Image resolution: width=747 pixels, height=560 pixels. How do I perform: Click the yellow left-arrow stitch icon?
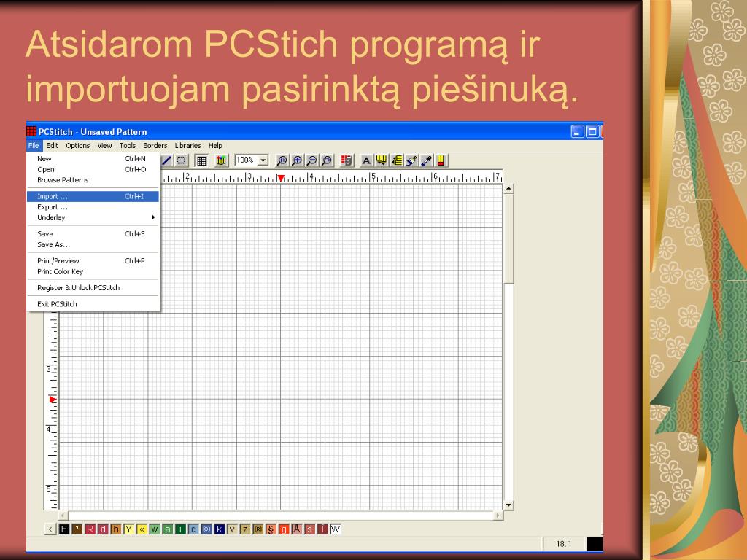(396, 160)
